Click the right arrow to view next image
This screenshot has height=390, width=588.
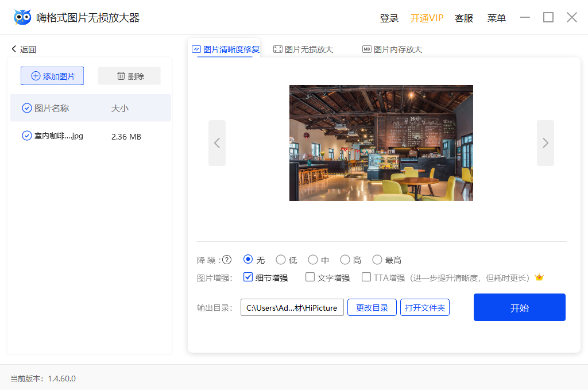545,142
